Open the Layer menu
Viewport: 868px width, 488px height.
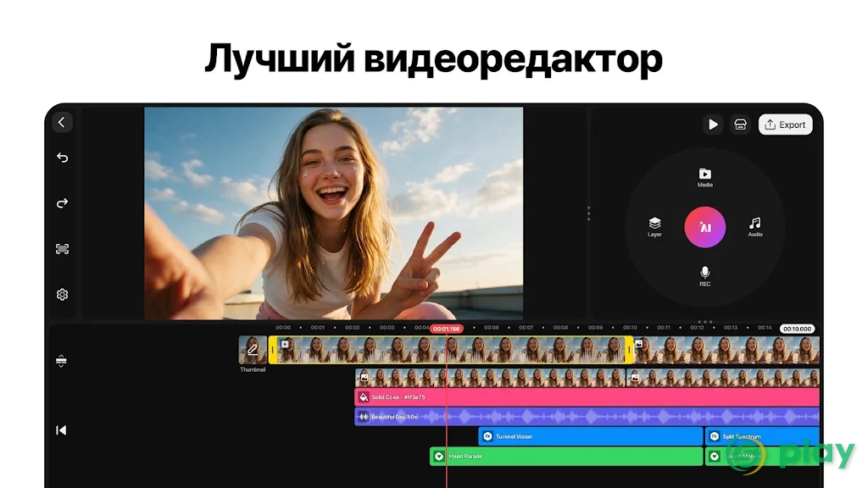655,227
